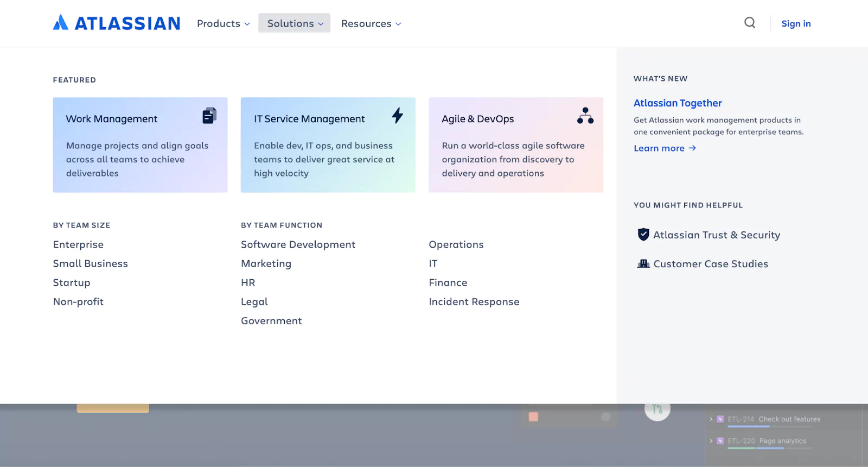Go to Legal solutions

(254, 302)
